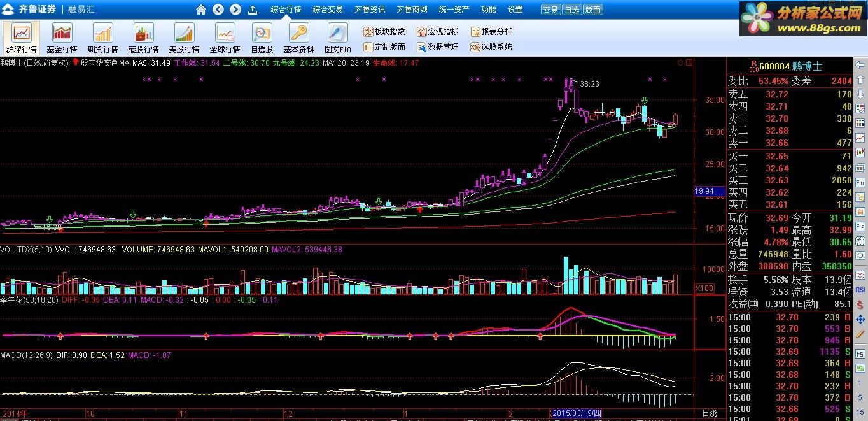Viewport: 868px width, 421px height.
Task: Open the 期货行情 futures quotes
Action: (102, 38)
